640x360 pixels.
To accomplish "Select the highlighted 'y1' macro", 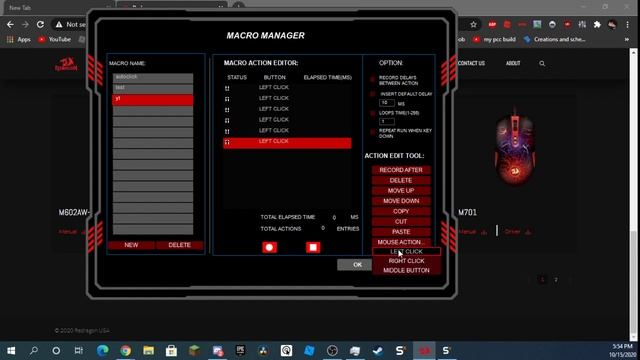I will pos(153,100).
